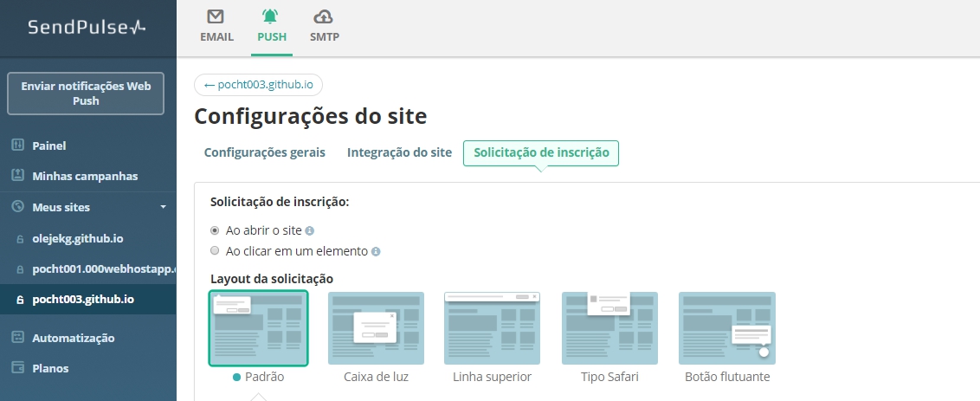This screenshot has width=980, height=401.
Task: Select the PUSH bell icon
Action: 271,16
